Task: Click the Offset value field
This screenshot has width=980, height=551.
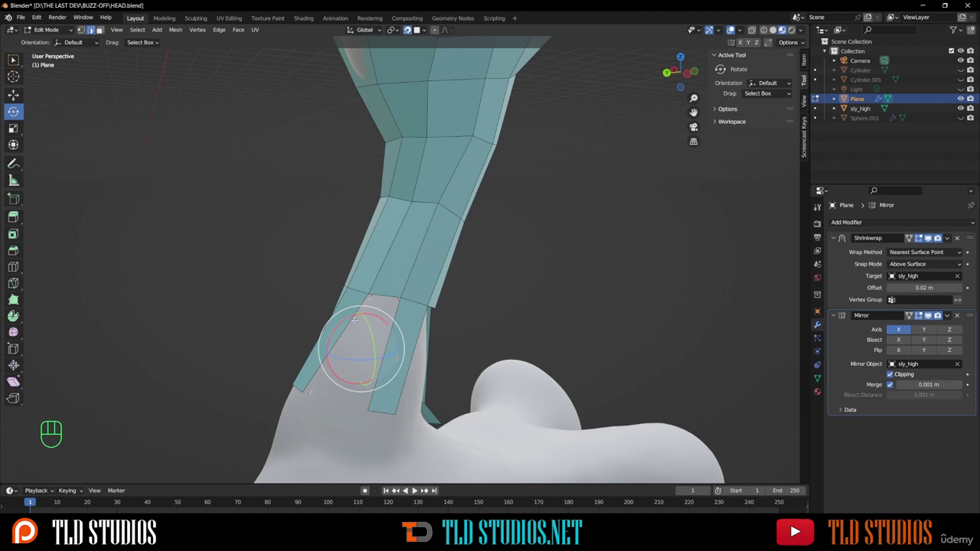Action: point(924,288)
